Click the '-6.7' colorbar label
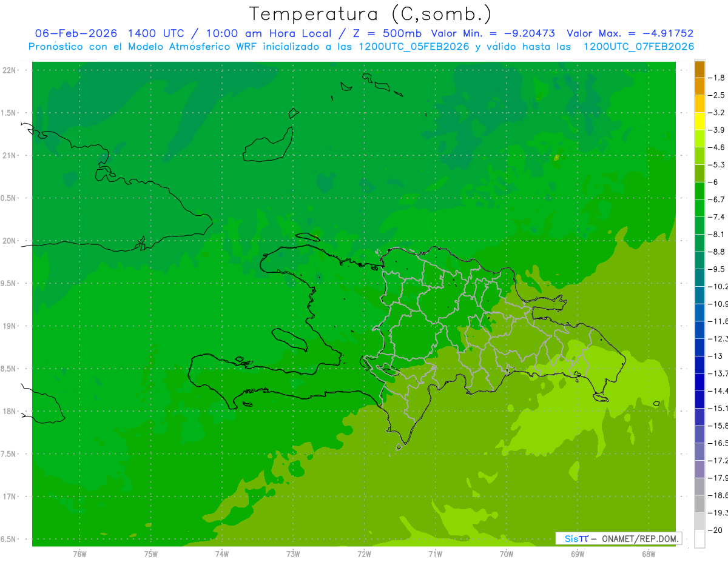The height and width of the screenshot is (562, 728). point(716,199)
